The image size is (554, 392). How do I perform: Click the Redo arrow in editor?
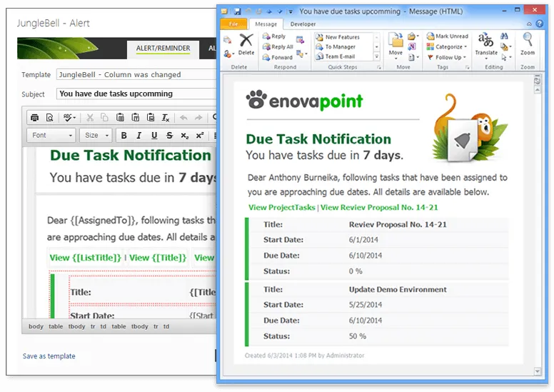coord(198,118)
